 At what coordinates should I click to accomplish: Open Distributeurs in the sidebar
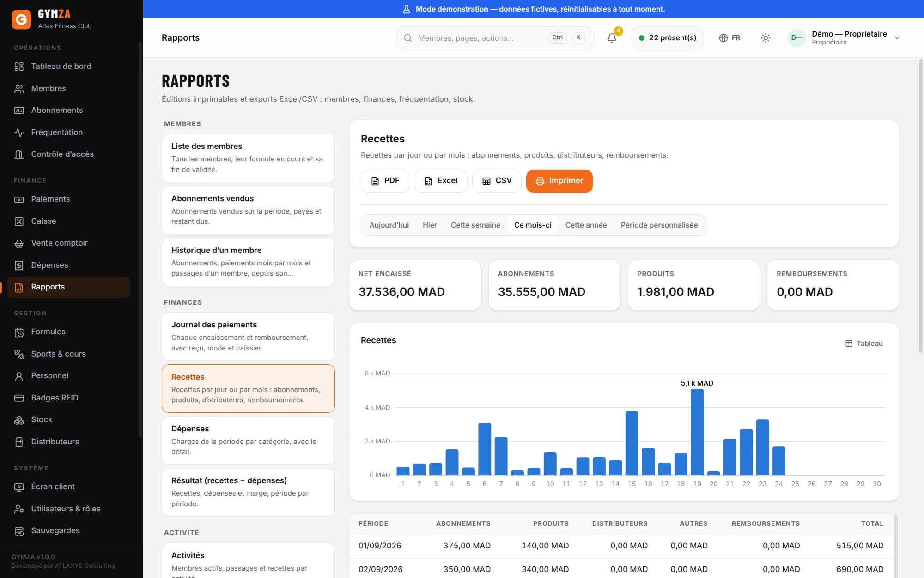coord(68,442)
